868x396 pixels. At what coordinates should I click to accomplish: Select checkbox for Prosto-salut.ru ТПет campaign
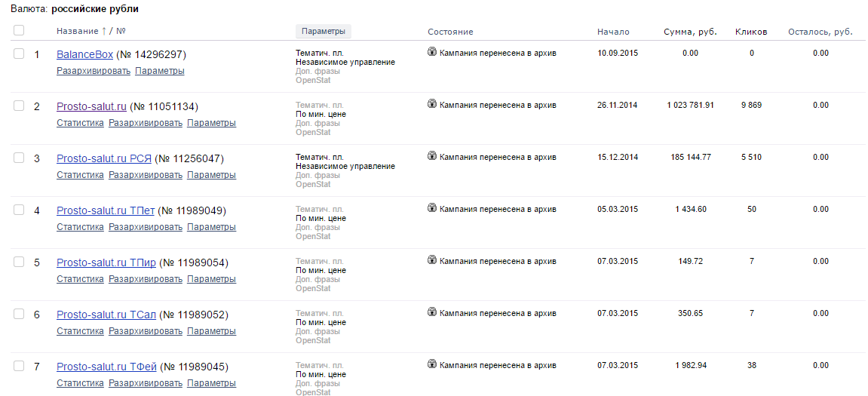coord(19,210)
